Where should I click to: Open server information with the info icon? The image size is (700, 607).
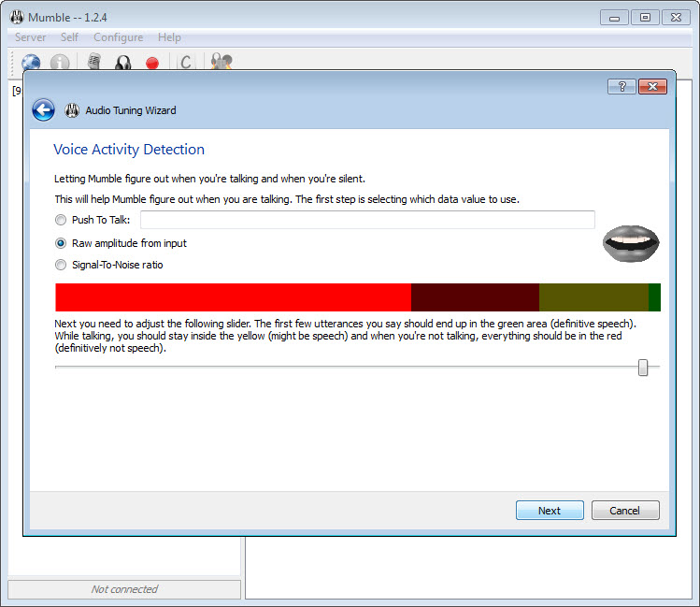(60, 63)
